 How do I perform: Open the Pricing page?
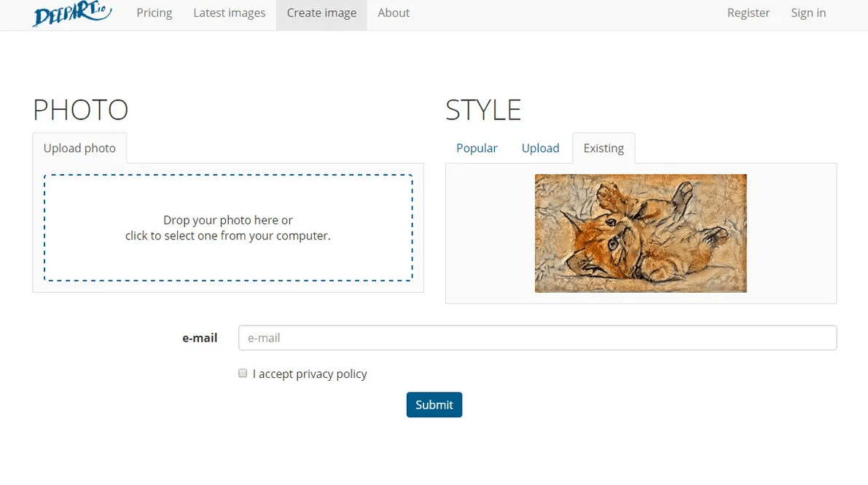(x=155, y=12)
